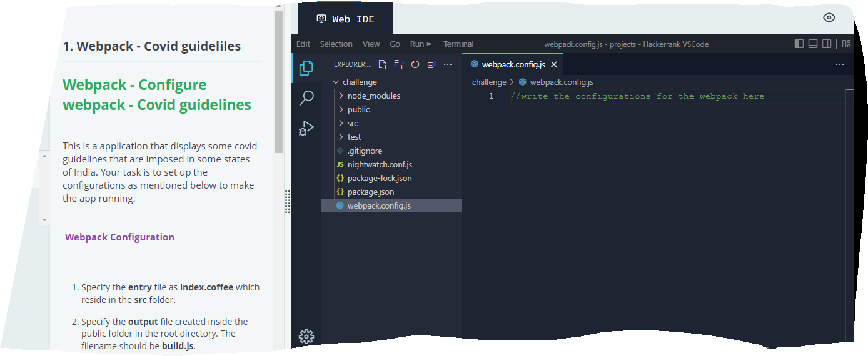Click the '1. Webpack - Covid guideliles' title

(152, 46)
